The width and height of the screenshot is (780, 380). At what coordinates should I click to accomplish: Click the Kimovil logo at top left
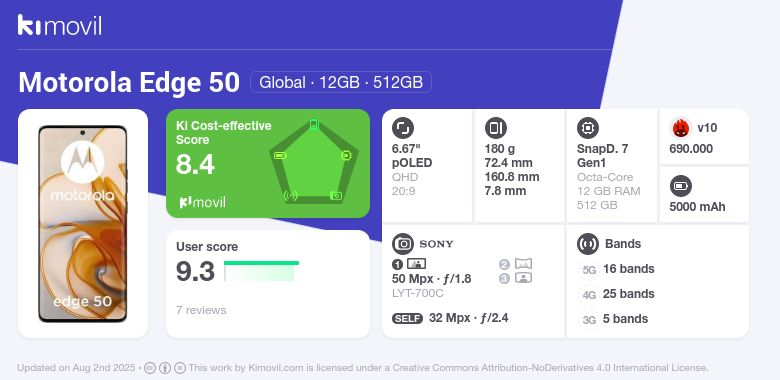[60, 25]
